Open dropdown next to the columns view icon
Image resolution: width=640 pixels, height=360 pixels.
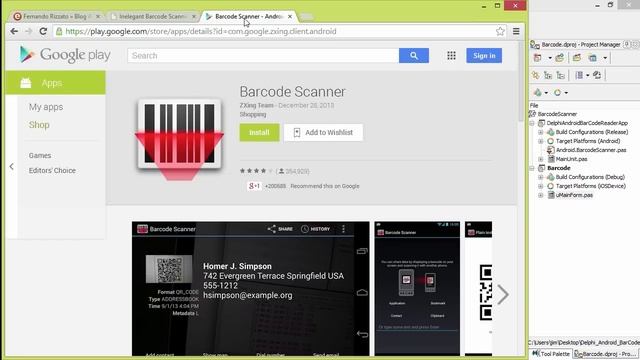(588, 75)
